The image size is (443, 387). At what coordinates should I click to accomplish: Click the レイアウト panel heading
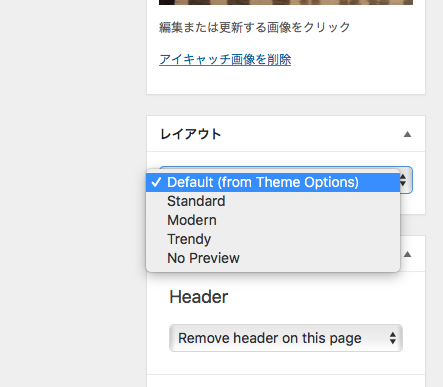point(191,134)
